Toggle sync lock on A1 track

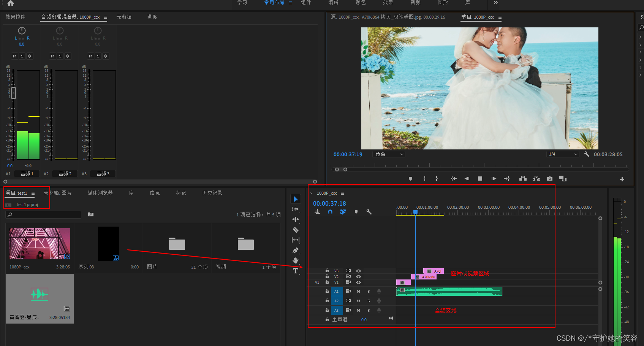[348, 291]
